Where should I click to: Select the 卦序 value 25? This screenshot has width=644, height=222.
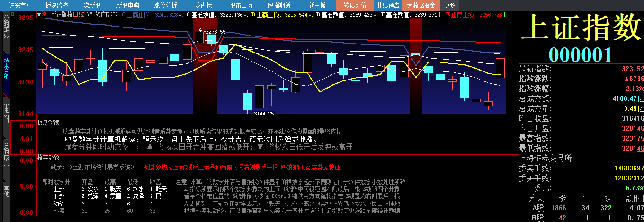(x=107, y=210)
